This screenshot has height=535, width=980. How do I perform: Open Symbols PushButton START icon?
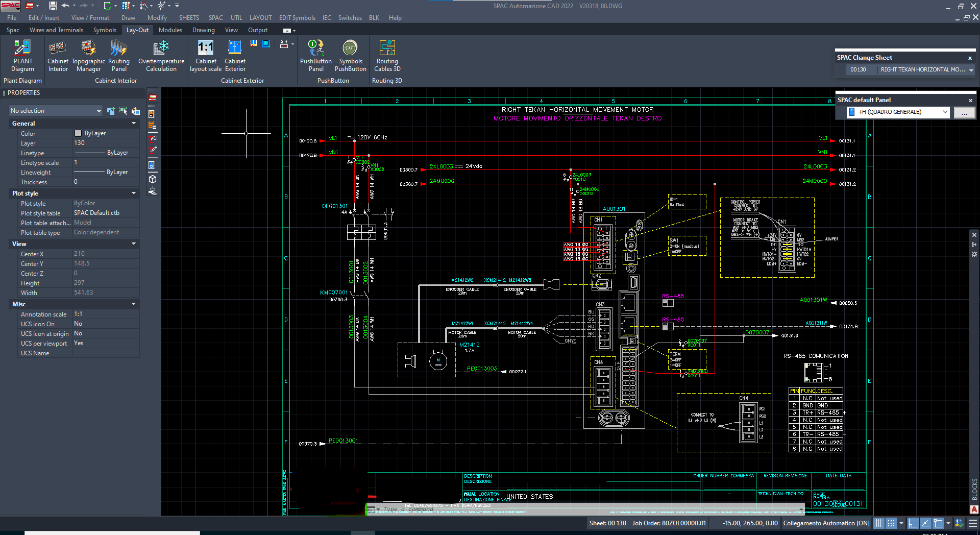tap(350, 56)
